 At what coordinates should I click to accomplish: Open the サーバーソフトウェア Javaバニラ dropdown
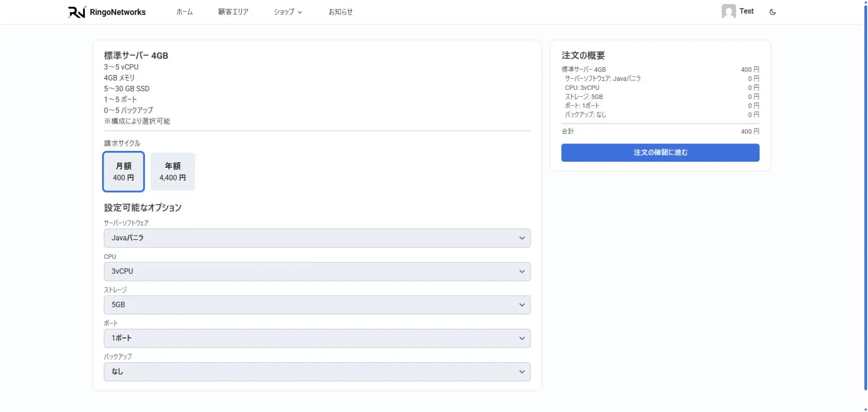(x=317, y=238)
